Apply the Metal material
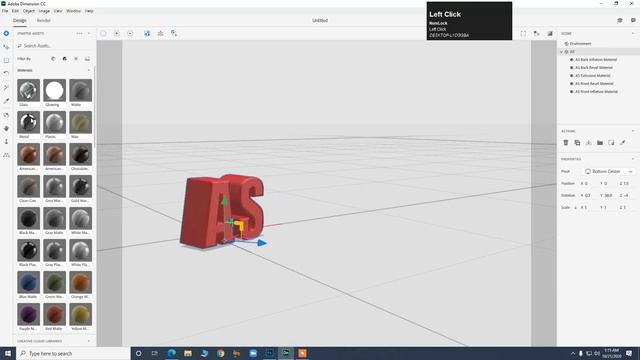 [29, 122]
